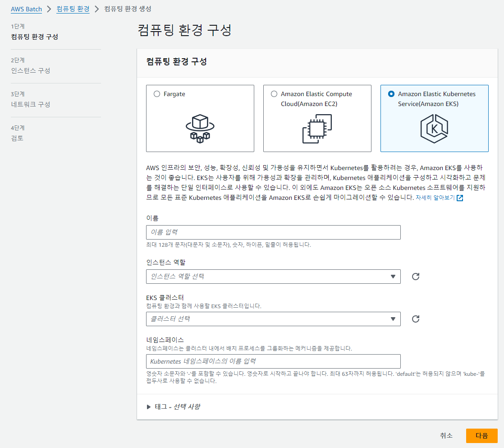Select the Amazon EC2 radio button
Image resolution: width=504 pixels, height=448 pixels.
pyautogui.click(x=274, y=94)
